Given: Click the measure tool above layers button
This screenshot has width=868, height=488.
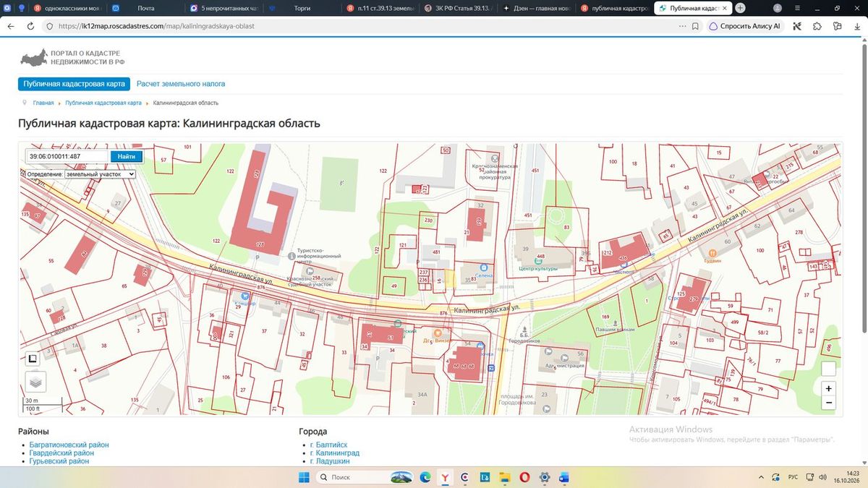Looking at the screenshot, I should pyautogui.click(x=32, y=358).
